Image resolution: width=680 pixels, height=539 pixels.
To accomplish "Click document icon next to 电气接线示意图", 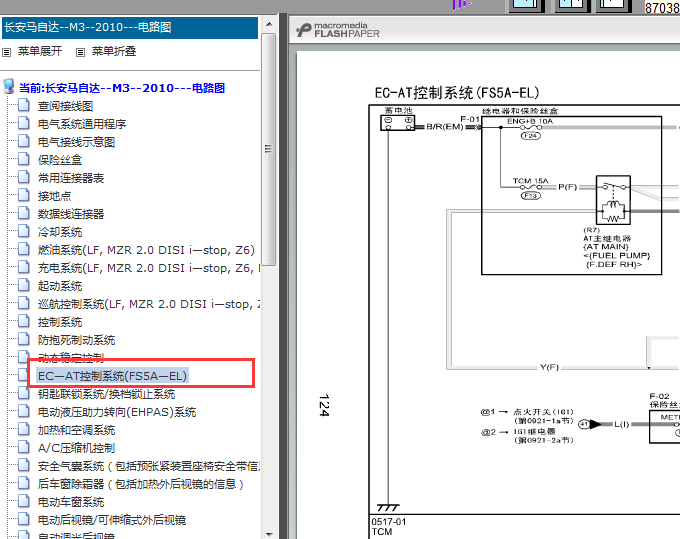I will point(24,141).
